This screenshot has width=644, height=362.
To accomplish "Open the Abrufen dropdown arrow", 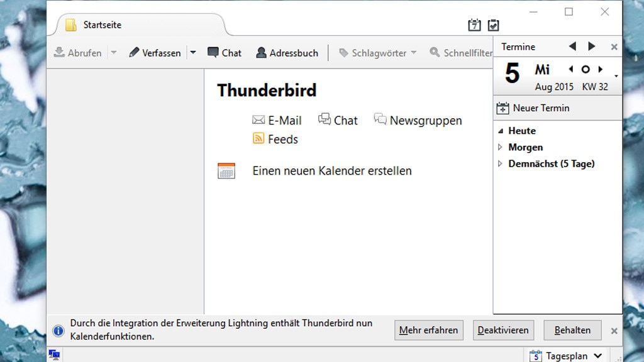I will pyautogui.click(x=114, y=53).
